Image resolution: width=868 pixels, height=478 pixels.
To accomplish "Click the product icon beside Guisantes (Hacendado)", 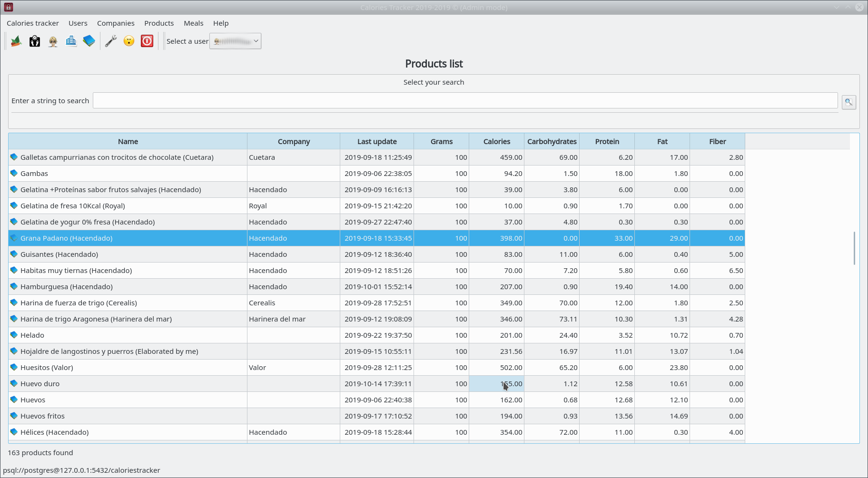I will point(14,254).
